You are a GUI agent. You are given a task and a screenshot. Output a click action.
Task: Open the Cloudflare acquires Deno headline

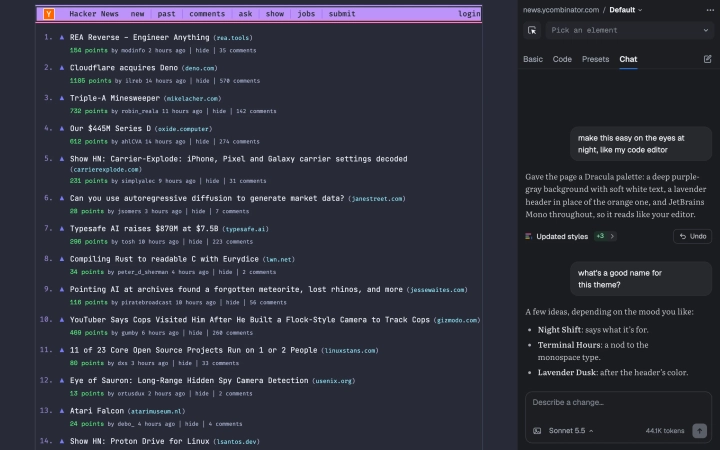124,68
